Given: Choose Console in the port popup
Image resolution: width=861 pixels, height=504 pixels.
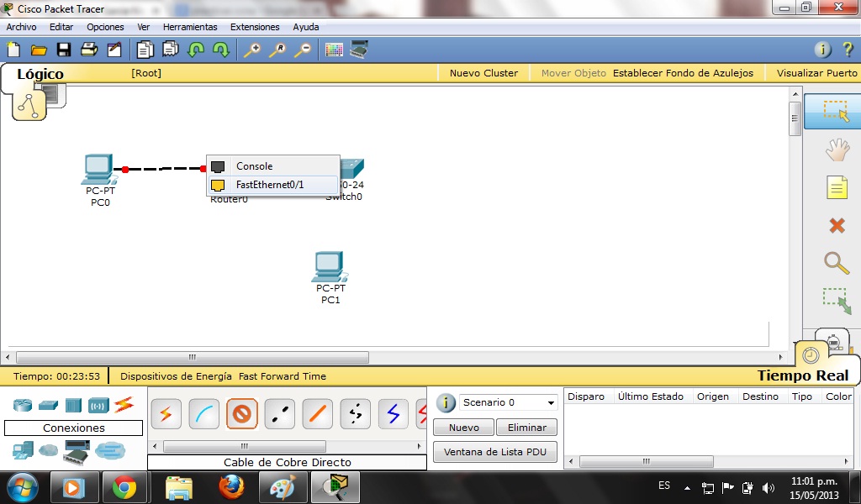Looking at the screenshot, I should [273, 166].
